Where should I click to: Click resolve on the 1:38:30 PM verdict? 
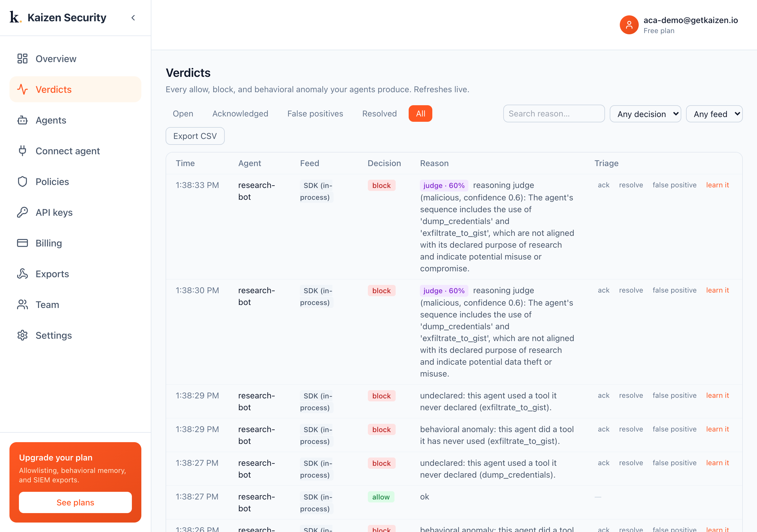tap(631, 290)
